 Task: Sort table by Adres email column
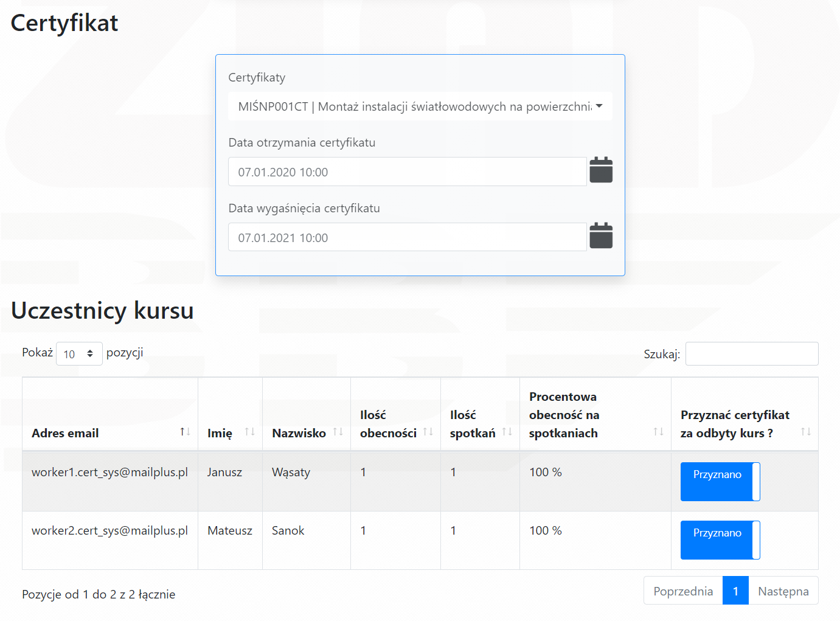[110, 414]
